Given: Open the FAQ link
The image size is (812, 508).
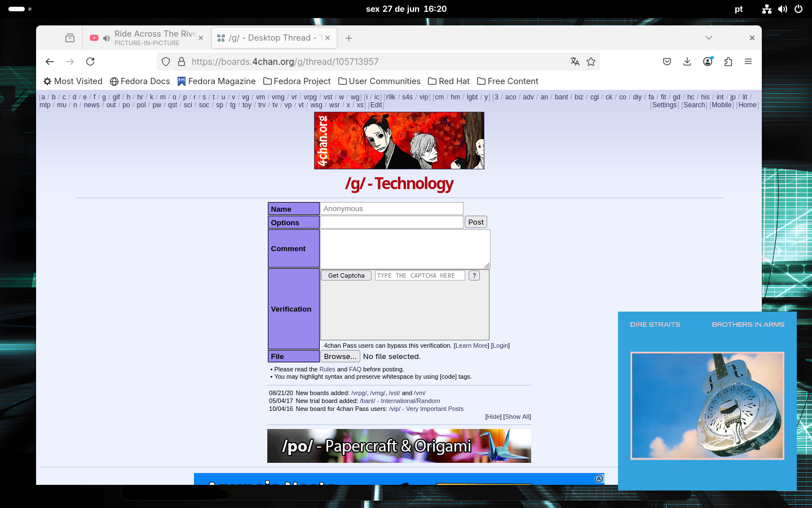Looking at the screenshot, I should pyautogui.click(x=355, y=369).
